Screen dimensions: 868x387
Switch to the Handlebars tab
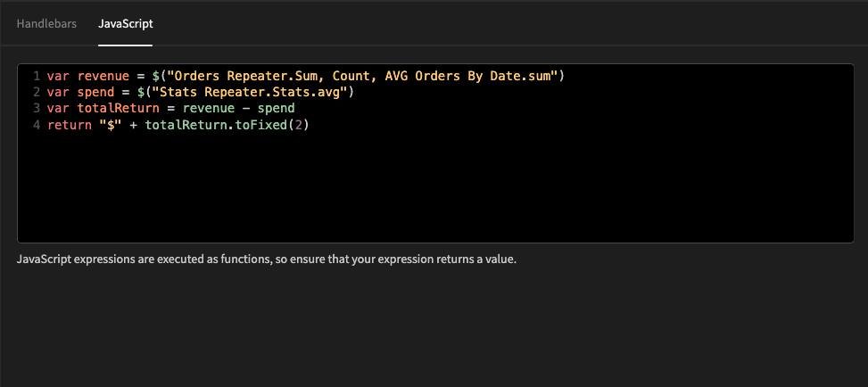click(x=46, y=24)
